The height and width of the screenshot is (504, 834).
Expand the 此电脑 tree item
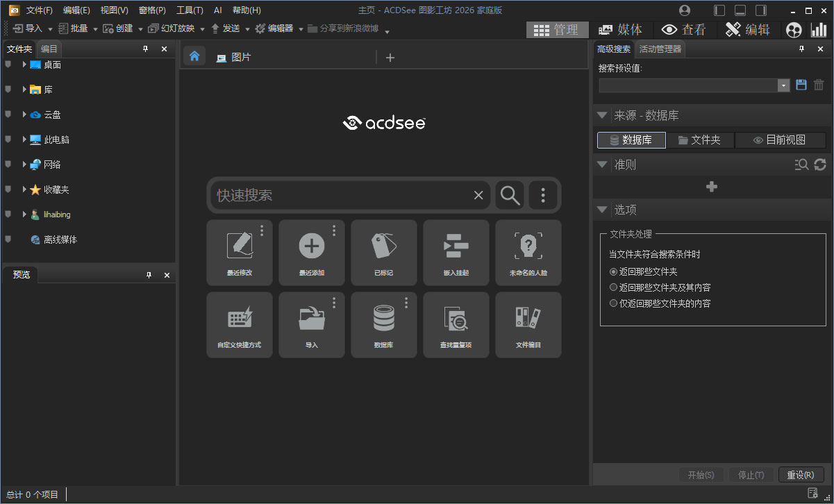pyautogui.click(x=24, y=139)
